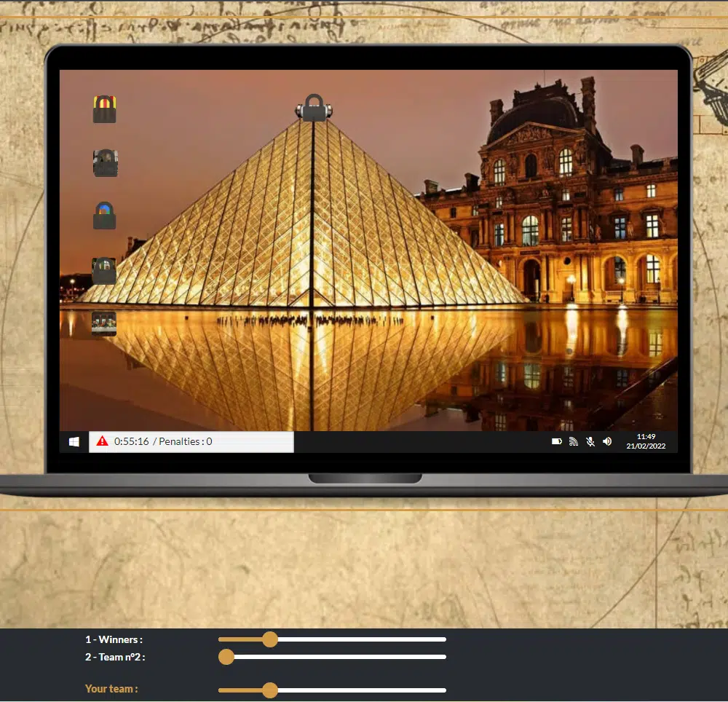Click the '1 - Winners' label
The width and height of the screenshot is (728, 702).
click(x=114, y=639)
